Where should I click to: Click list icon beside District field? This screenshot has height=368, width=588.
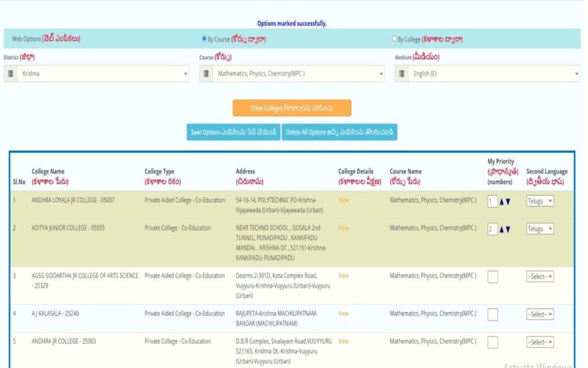click(11, 74)
